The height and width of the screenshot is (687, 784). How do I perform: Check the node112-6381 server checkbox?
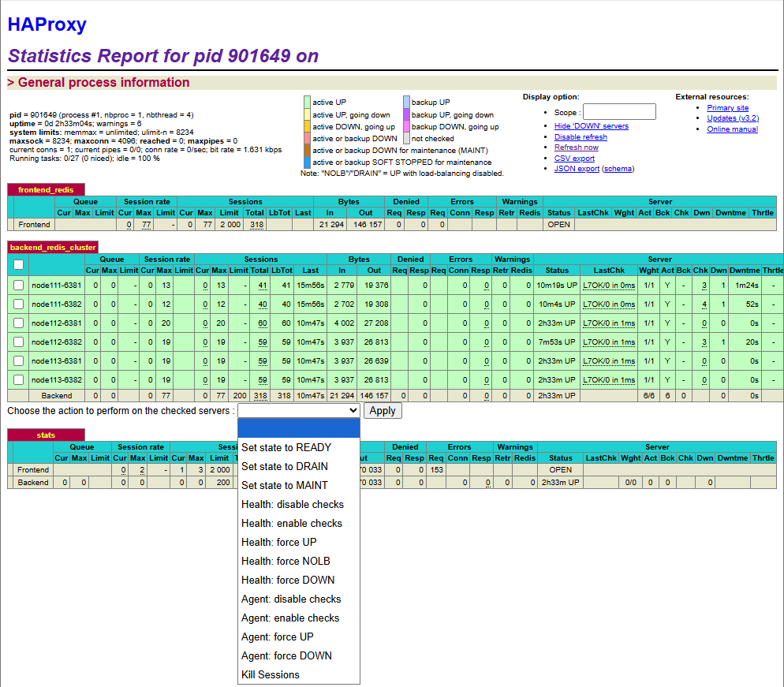(18, 323)
